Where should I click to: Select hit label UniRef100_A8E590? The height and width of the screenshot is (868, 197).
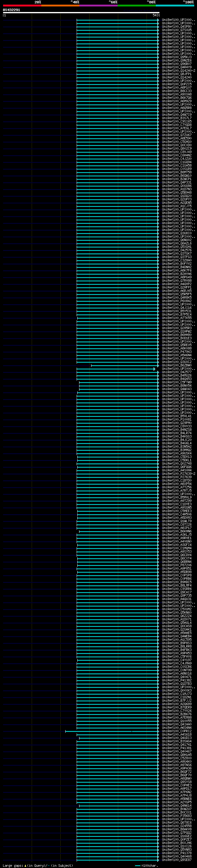tap(177, 139)
